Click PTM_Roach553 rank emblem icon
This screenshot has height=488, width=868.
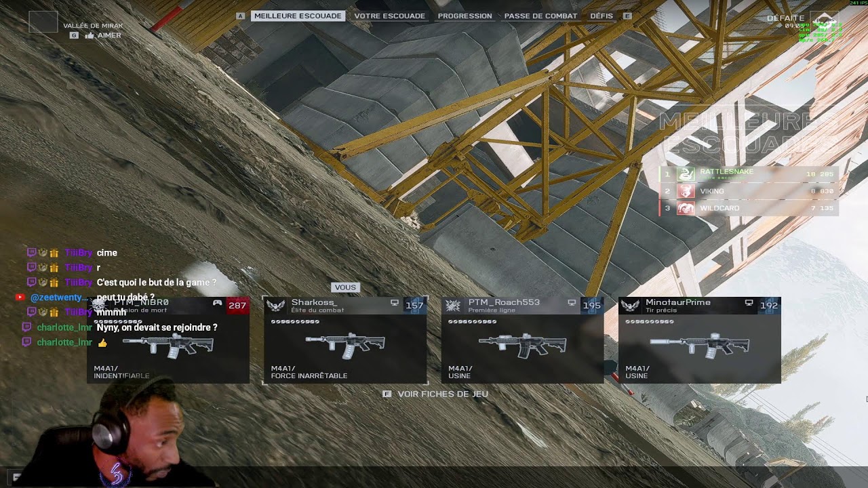tap(453, 306)
